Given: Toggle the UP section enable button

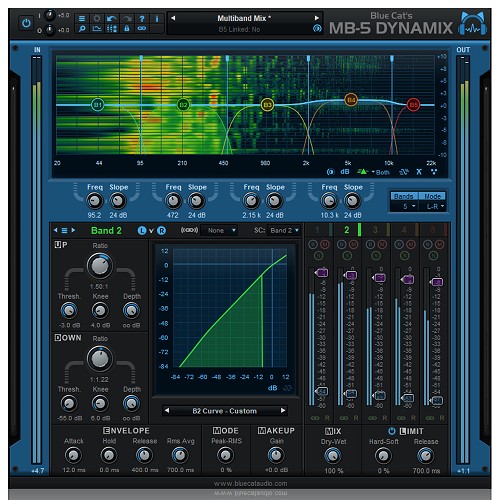Looking at the screenshot, I should pyautogui.click(x=58, y=245).
